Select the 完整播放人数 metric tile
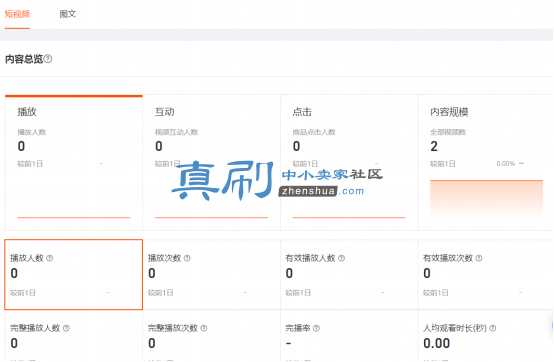The width and height of the screenshot is (554, 362). coord(73,336)
